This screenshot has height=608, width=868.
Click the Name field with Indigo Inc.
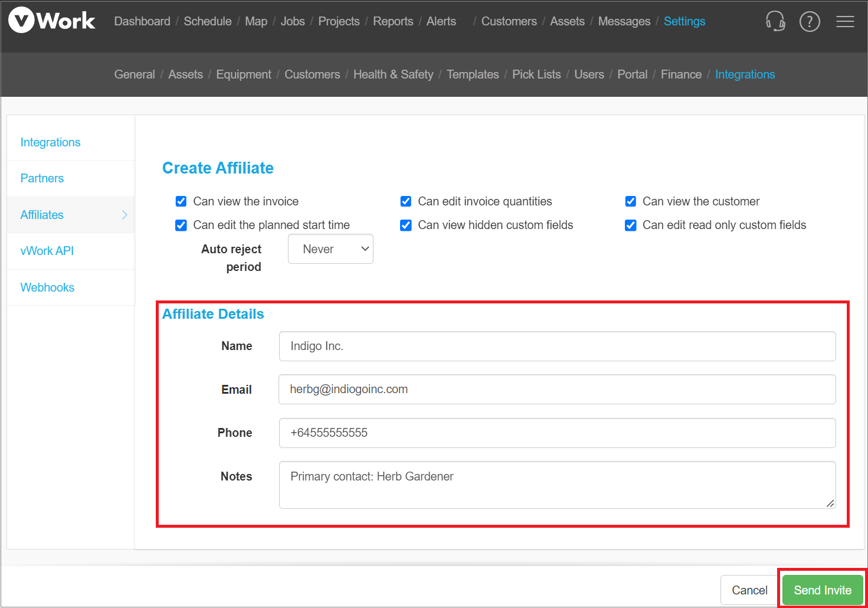(557, 346)
